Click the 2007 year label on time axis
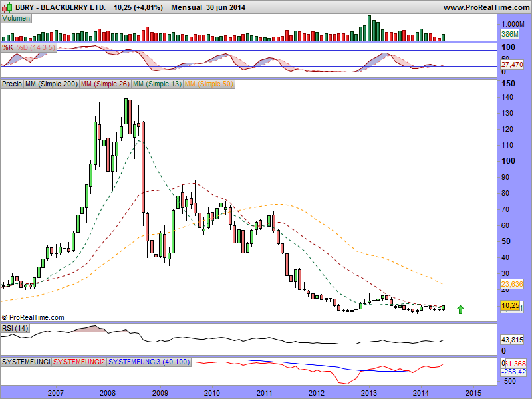Image resolution: width=532 pixels, height=399 pixels. [x=56, y=393]
